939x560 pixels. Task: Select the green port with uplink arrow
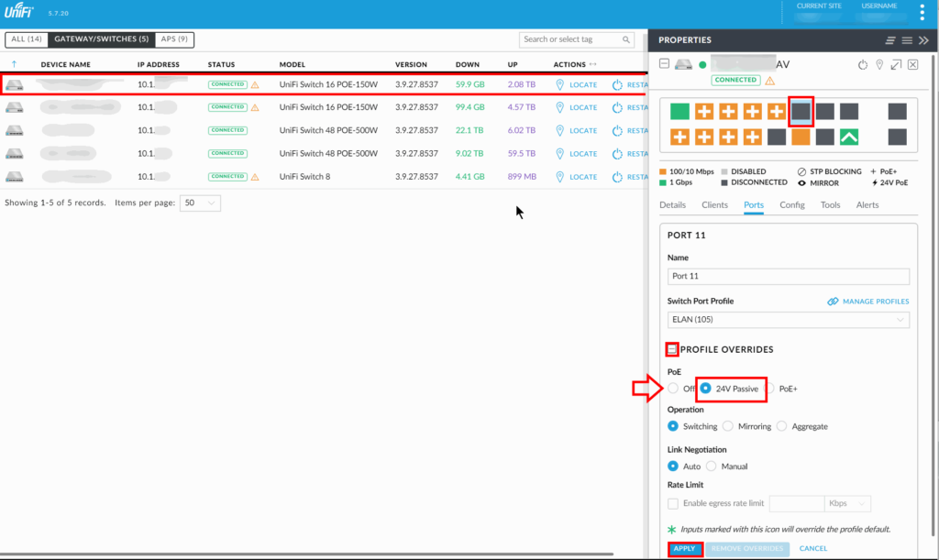coord(848,137)
